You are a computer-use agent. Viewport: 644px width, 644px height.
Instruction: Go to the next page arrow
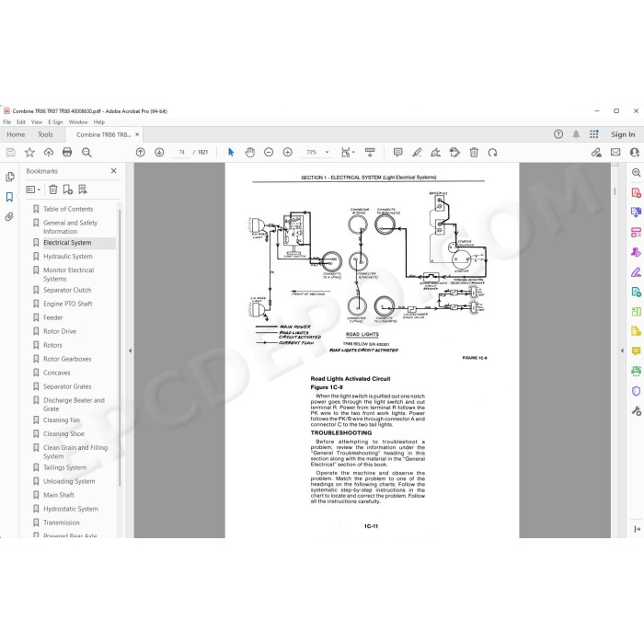coord(159,153)
